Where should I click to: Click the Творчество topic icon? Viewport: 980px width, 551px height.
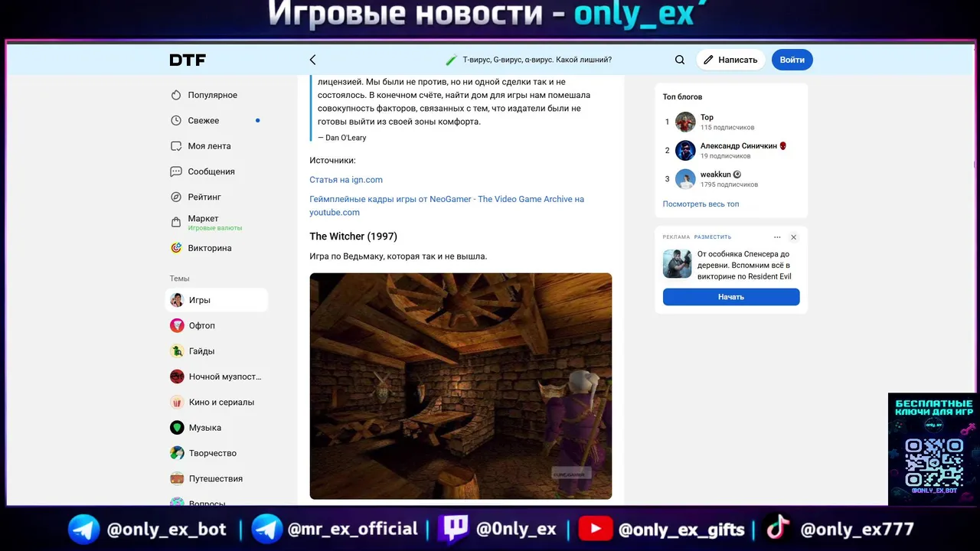pyautogui.click(x=177, y=453)
